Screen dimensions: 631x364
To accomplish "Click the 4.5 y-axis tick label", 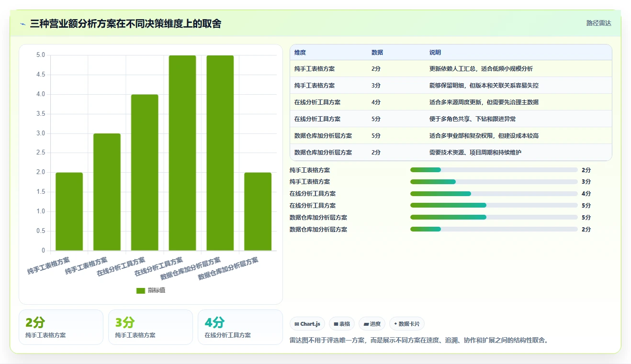I will coord(41,75).
